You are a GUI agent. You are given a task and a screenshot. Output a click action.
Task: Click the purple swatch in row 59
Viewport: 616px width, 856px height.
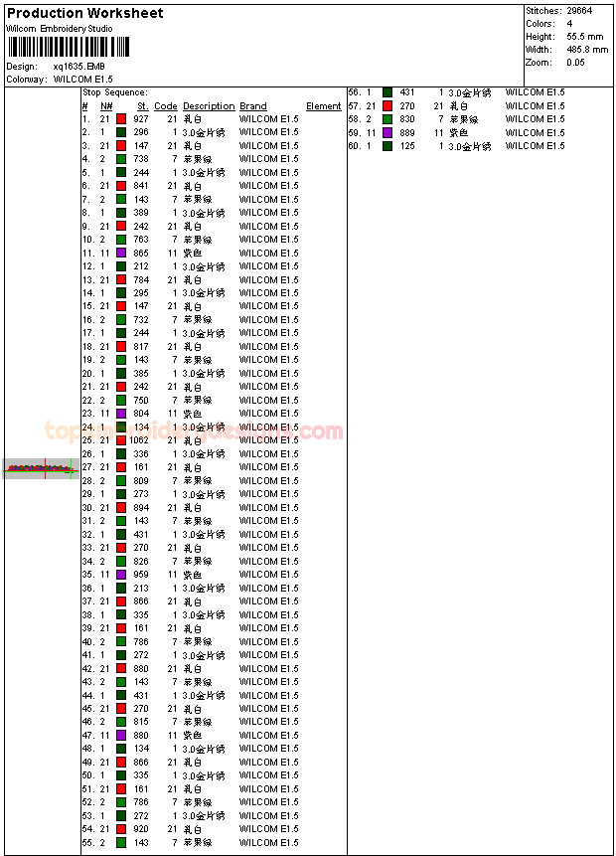[x=387, y=132]
